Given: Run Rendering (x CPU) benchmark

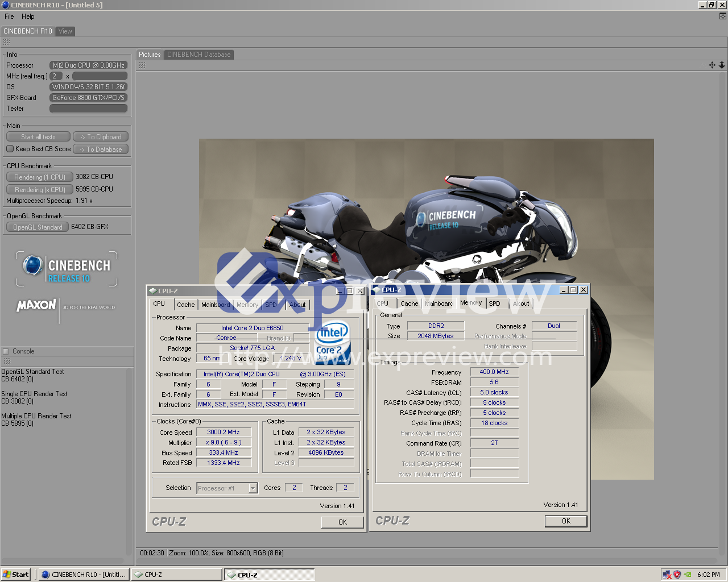Looking at the screenshot, I should tap(40, 190).
